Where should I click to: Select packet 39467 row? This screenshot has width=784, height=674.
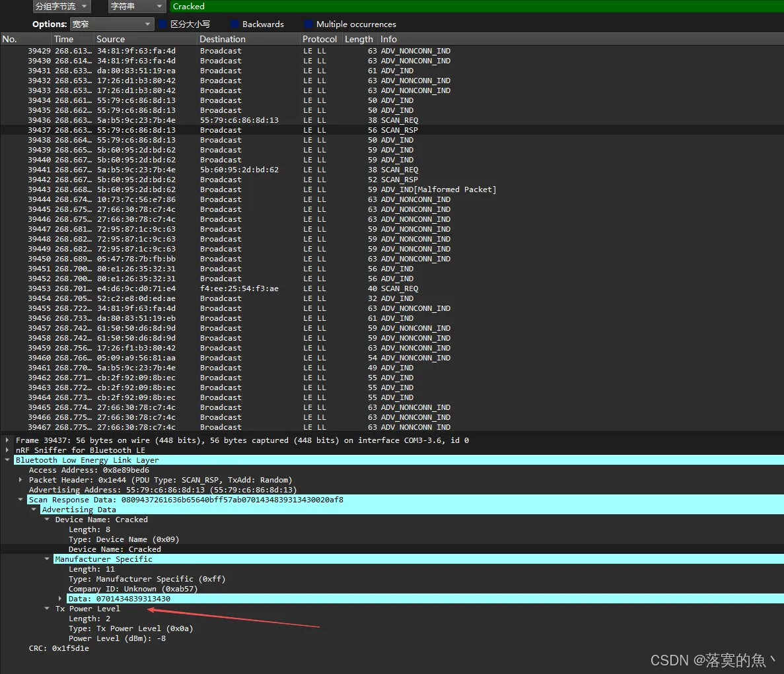[392, 427]
